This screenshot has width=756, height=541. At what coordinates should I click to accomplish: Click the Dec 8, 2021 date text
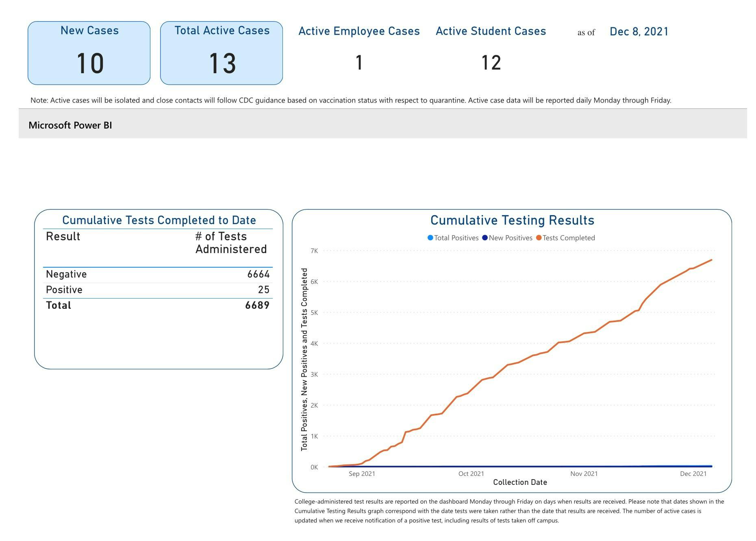pyautogui.click(x=638, y=32)
